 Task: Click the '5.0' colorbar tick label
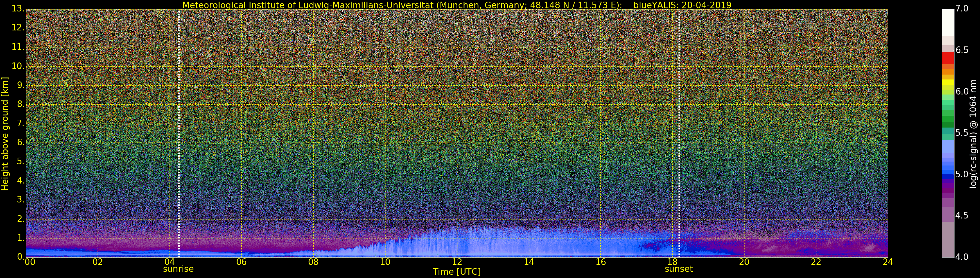click(962, 174)
